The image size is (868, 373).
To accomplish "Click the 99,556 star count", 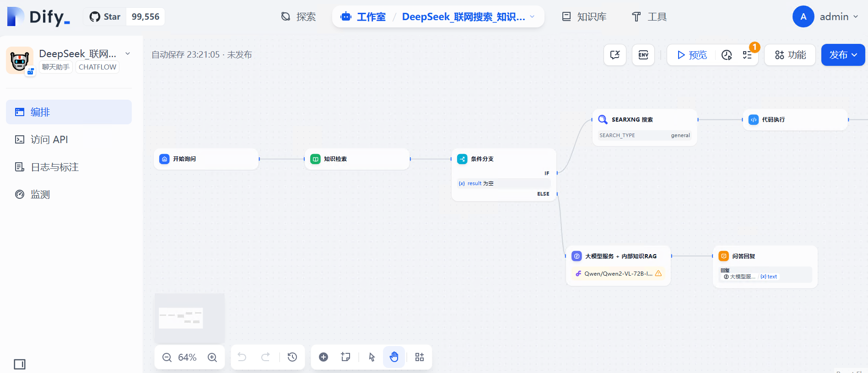I will coord(146,17).
